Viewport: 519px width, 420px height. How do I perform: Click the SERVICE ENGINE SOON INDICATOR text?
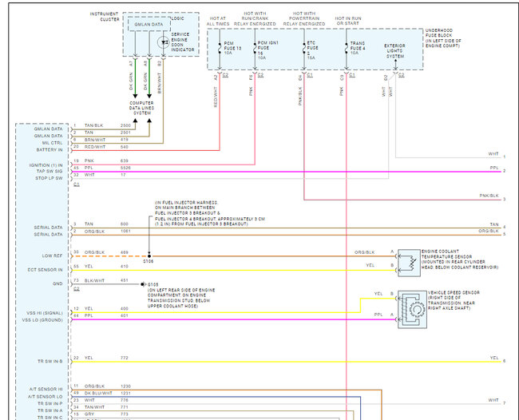[183, 42]
